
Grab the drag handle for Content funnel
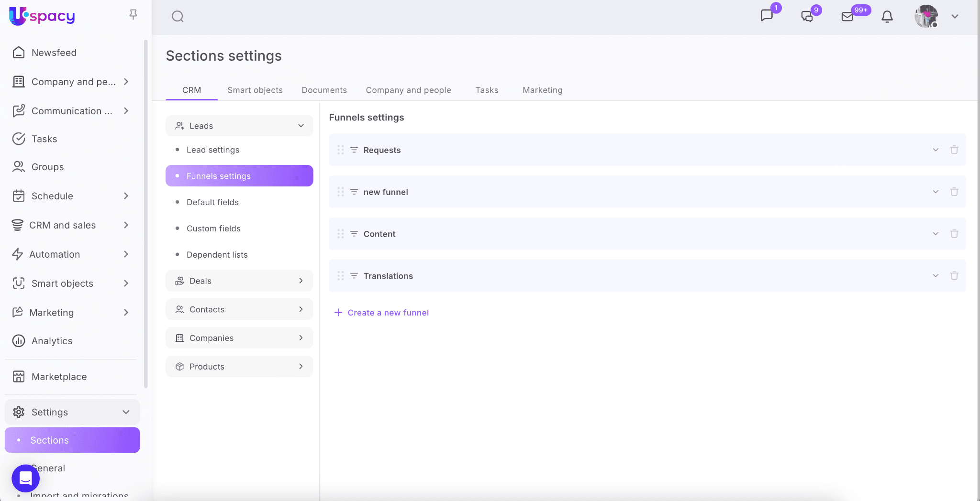click(340, 234)
